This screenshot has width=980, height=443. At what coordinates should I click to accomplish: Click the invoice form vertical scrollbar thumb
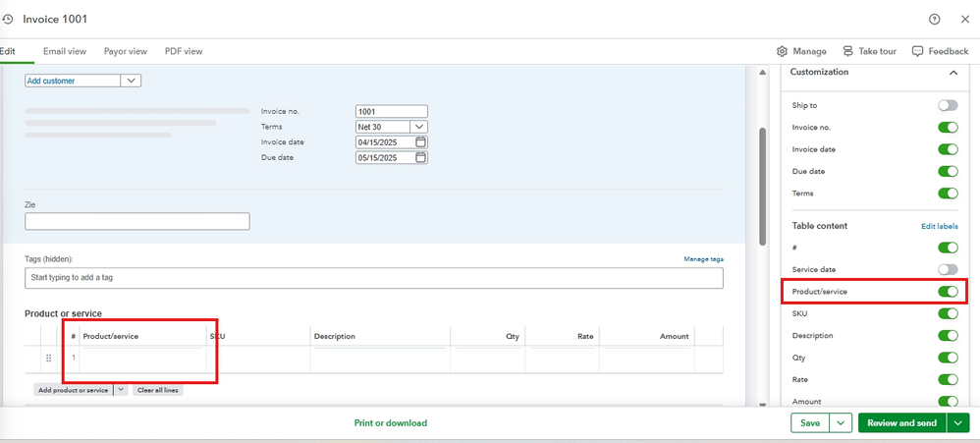tap(763, 187)
